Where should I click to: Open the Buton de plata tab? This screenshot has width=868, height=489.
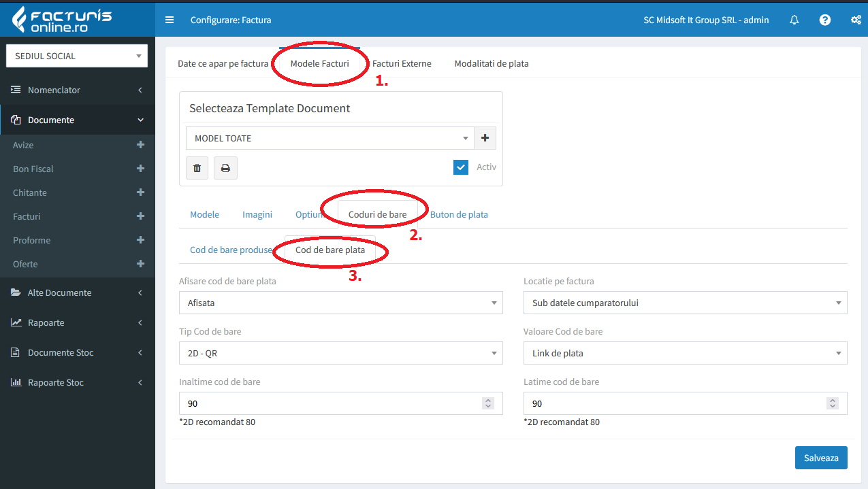tap(459, 214)
